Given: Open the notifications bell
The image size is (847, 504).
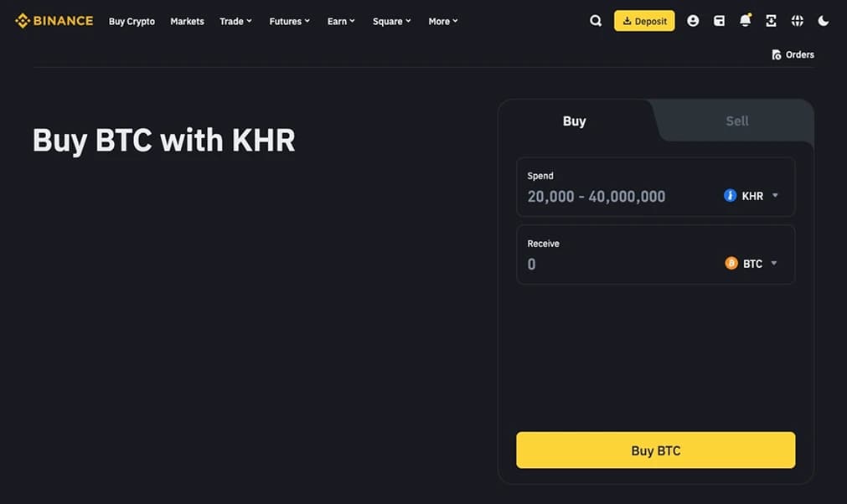Looking at the screenshot, I should 745,20.
